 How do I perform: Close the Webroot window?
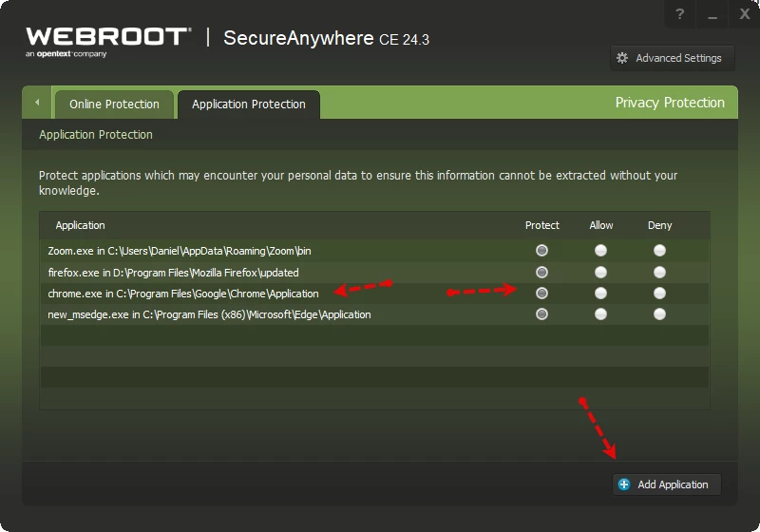click(x=745, y=14)
